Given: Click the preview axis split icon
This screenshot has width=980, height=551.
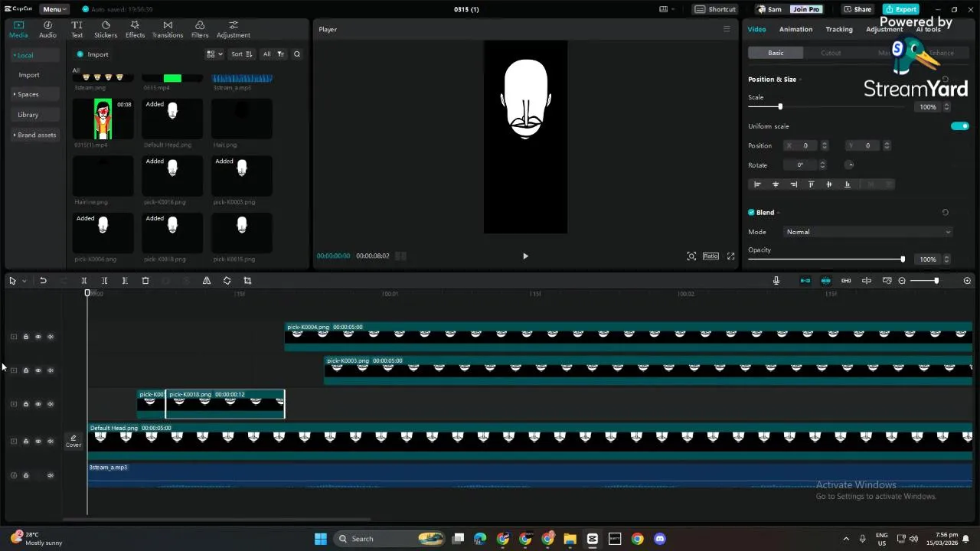Looking at the screenshot, I should pos(867,281).
